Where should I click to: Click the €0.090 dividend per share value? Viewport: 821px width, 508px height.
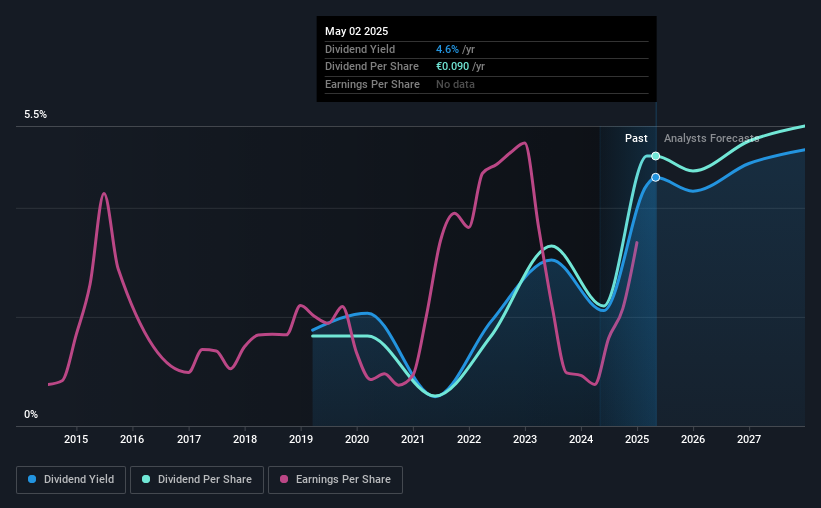(452, 67)
